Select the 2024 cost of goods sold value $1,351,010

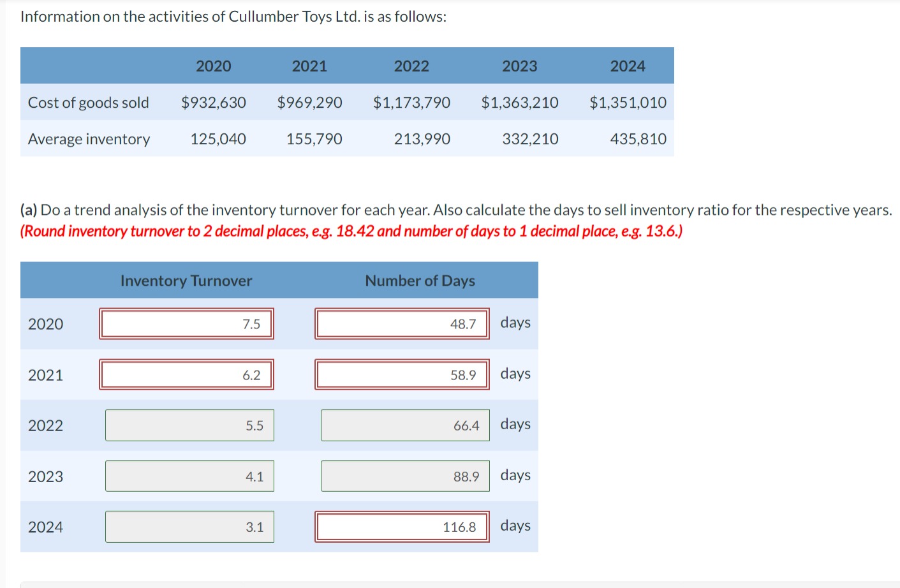(x=628, y=103)
